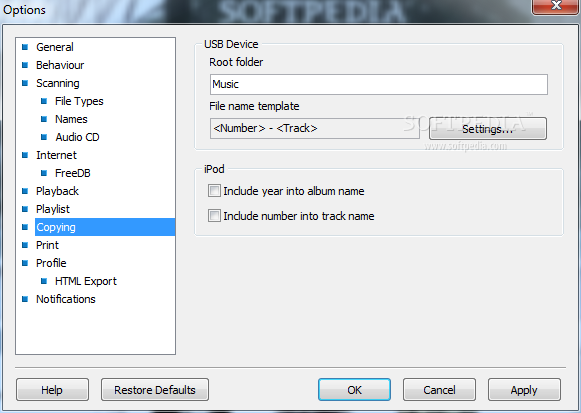
Task: Click the blue bullet icon beside Scanning
Action: pyautogui.click(x=25, y=83)
